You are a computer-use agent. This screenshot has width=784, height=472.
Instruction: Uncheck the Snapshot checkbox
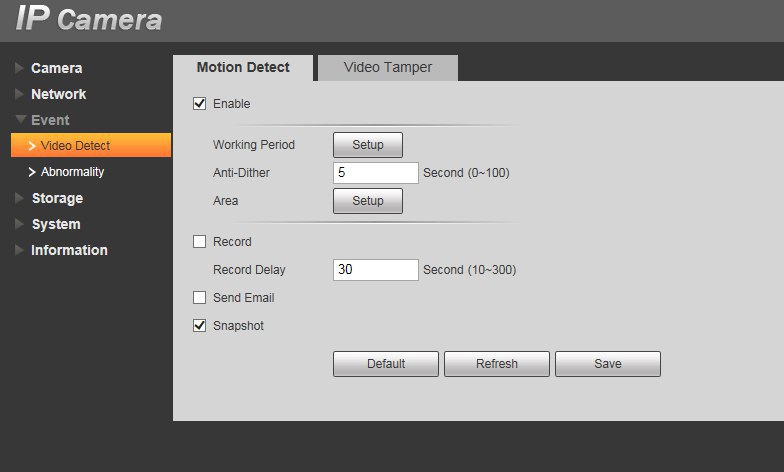coord(200,326)
